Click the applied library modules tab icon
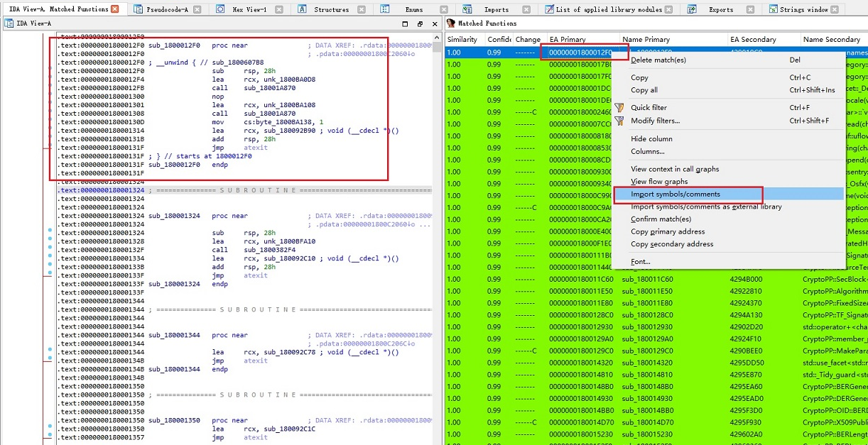Viewport: 868px width, 445px height. 548,9
